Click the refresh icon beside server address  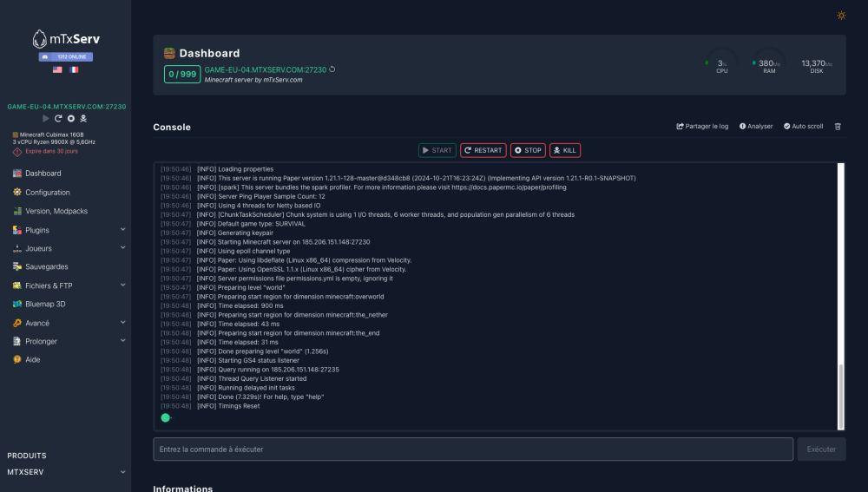coord(332,69)
